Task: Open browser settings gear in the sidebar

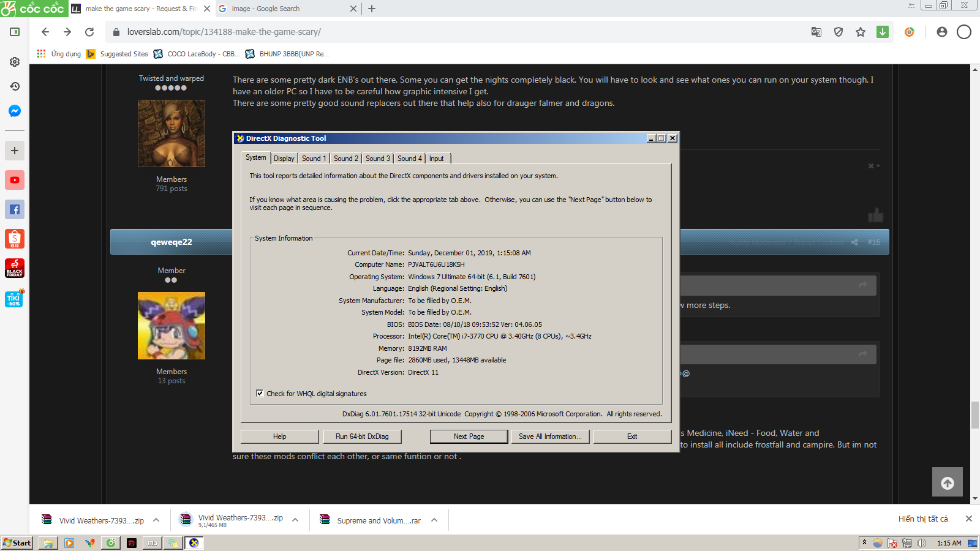Action: (15, 62)
